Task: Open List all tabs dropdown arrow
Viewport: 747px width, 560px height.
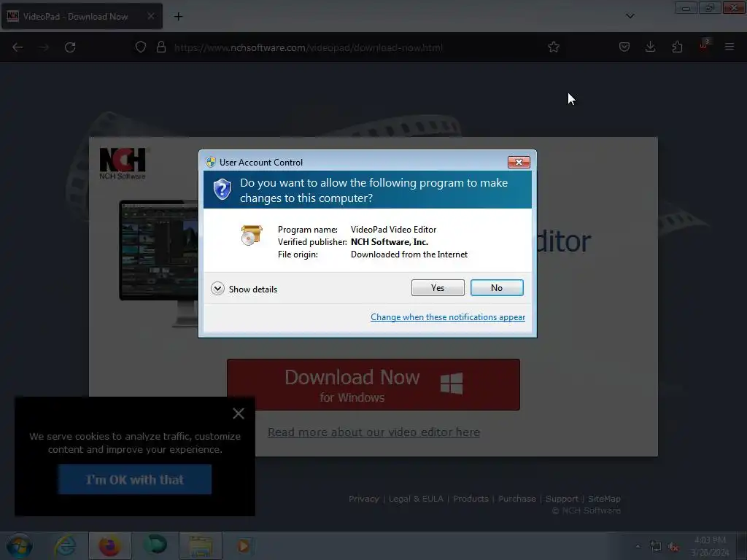Action: (630, 16)
